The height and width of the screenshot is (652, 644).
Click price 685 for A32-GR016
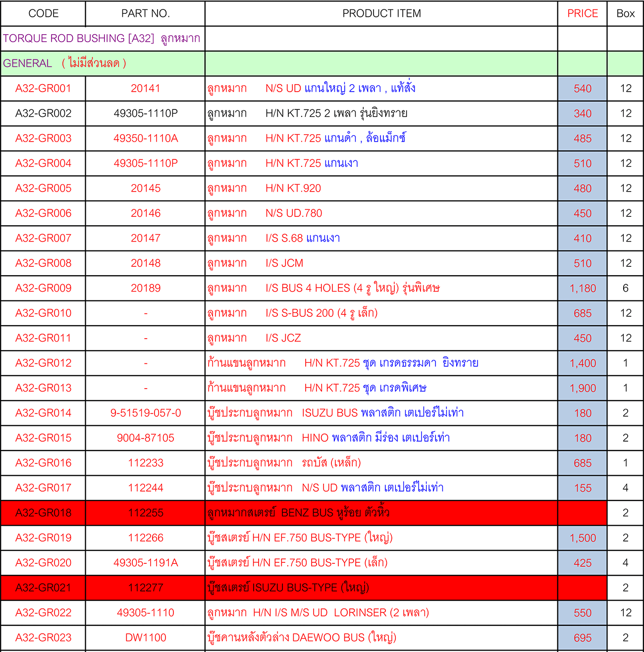[583, 463]
